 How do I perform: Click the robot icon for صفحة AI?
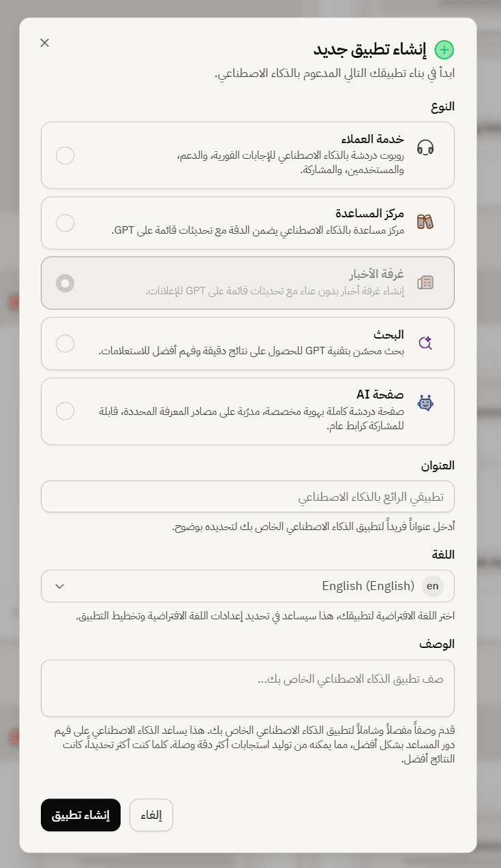[x=425, y=403]
